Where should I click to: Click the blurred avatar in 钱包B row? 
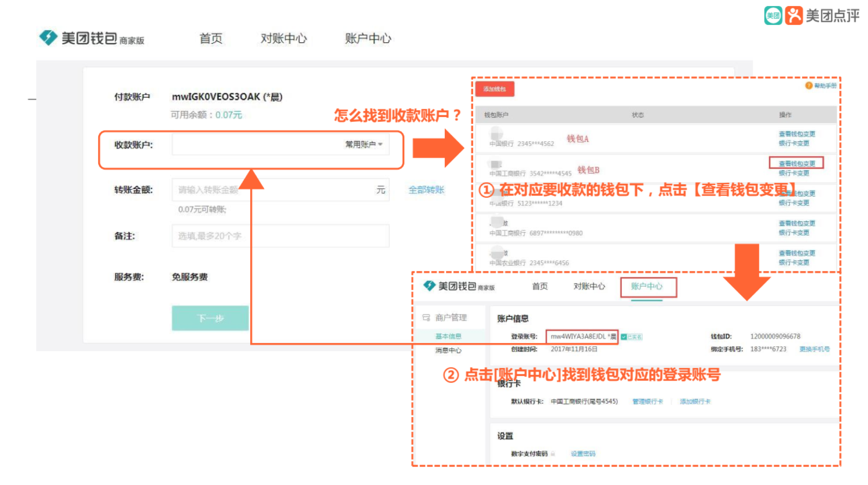click(x=496, y=164)
